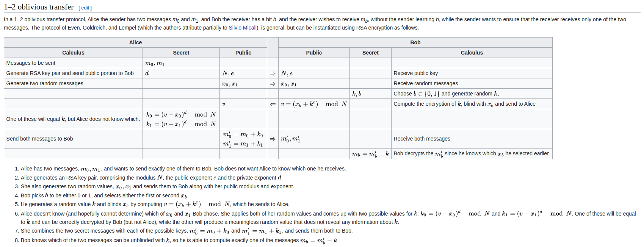
Task: Click the Alice table header
Action: (135, 42)
